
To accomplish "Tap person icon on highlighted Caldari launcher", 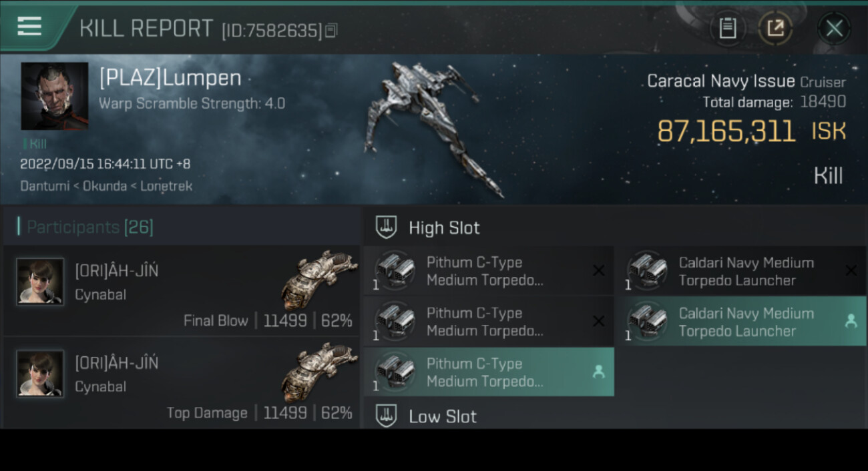I will 851,322.
